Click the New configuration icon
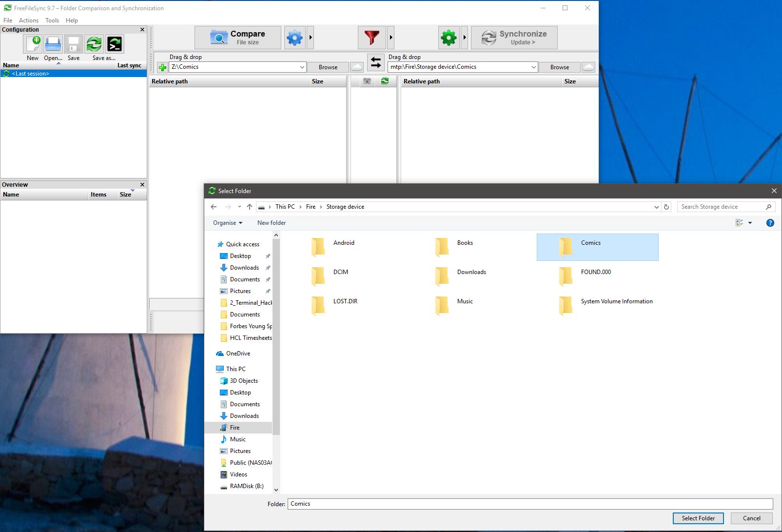Viewport: 782px width, 532px height. [x=33, y=44]
